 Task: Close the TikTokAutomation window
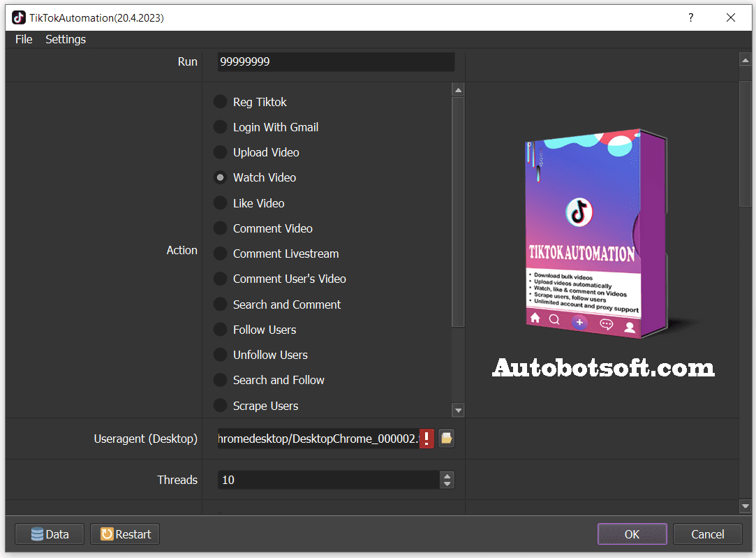click(731, 18)
